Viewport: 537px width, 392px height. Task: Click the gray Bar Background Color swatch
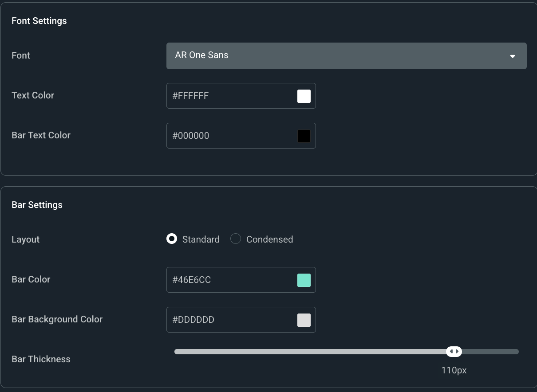(x=304, y=320)
